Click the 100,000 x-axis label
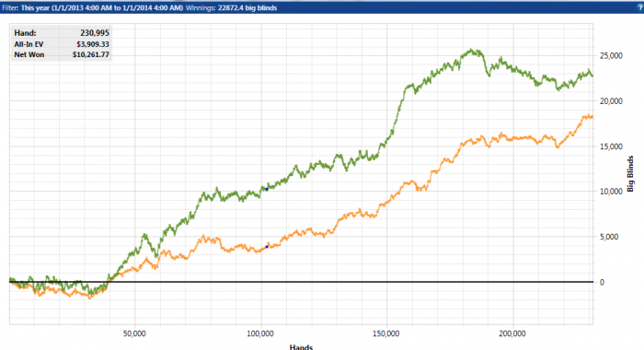The image size is (644, 350). pos(260,333)
